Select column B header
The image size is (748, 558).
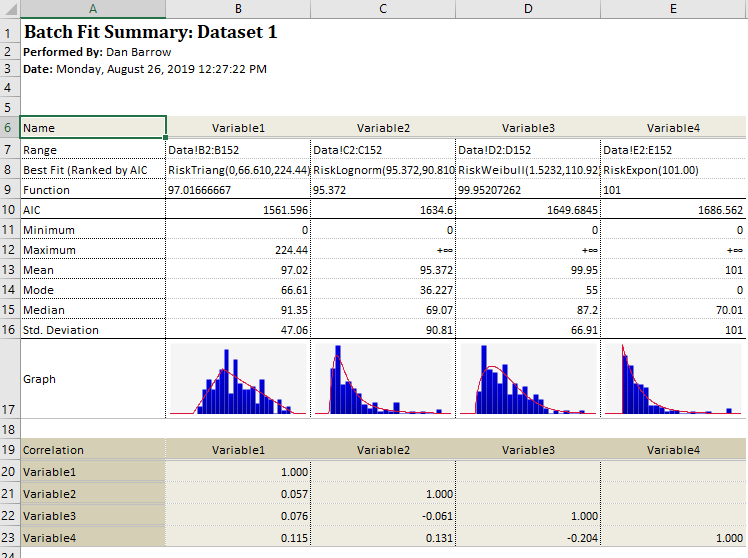pos(237,8)
